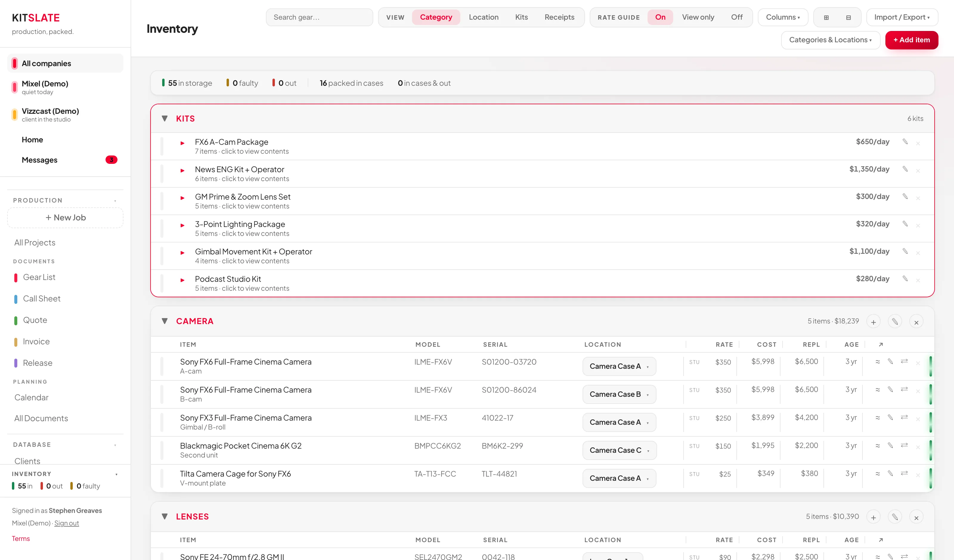Viewport: 954px width, 560px height.
Task: Open the Categories & Locations dropdown
Action: tap(830, 40)
